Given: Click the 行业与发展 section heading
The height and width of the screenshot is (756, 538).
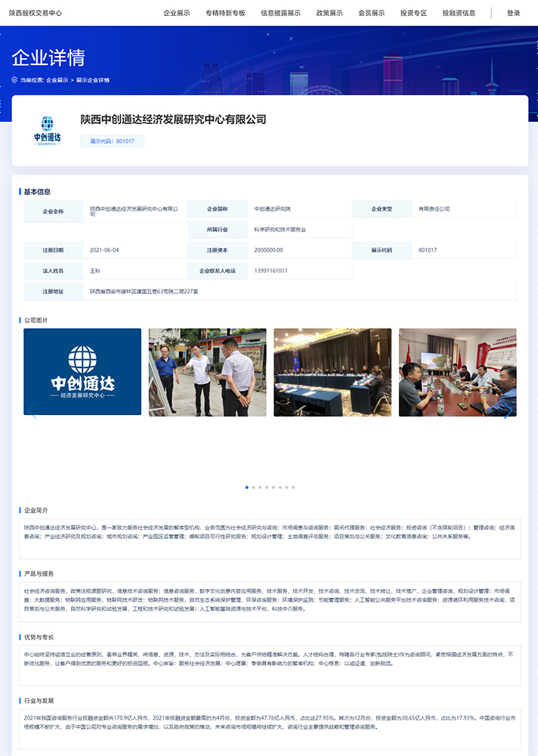Looking at the screenshot, I should point(39,701).
